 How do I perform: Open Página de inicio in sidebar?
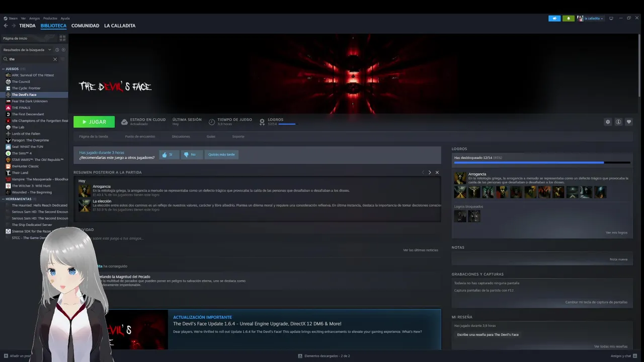click(15, 38)
